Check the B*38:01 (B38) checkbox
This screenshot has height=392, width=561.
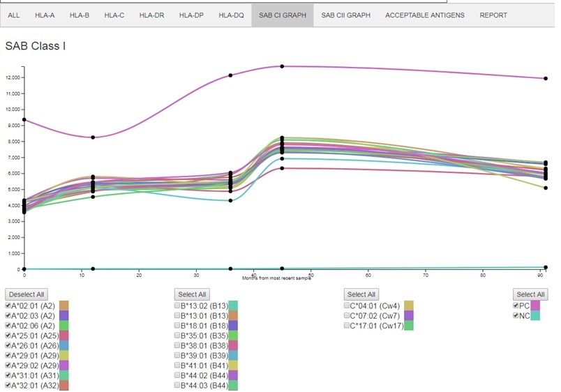(x=177, y=345)
